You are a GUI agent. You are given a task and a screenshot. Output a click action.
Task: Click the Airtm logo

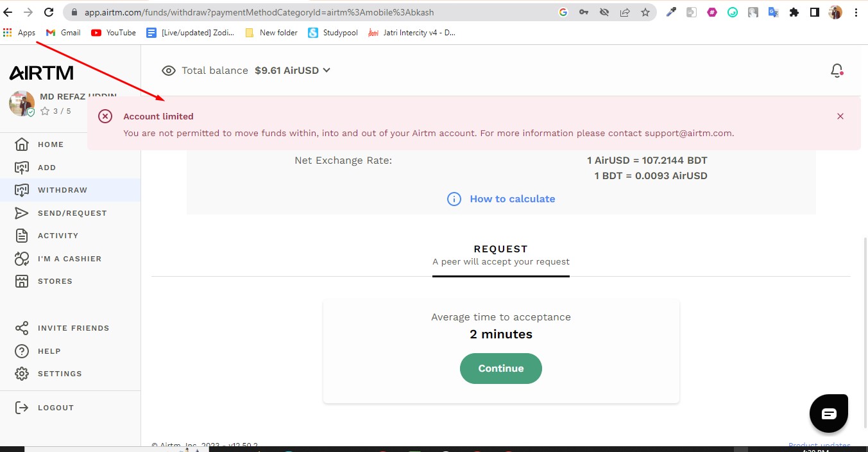point(42,73)
